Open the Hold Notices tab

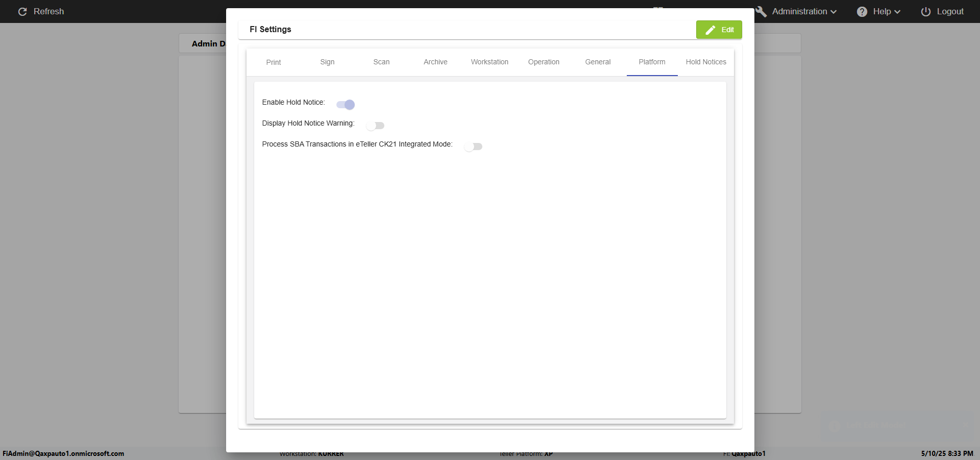point(706,62)
